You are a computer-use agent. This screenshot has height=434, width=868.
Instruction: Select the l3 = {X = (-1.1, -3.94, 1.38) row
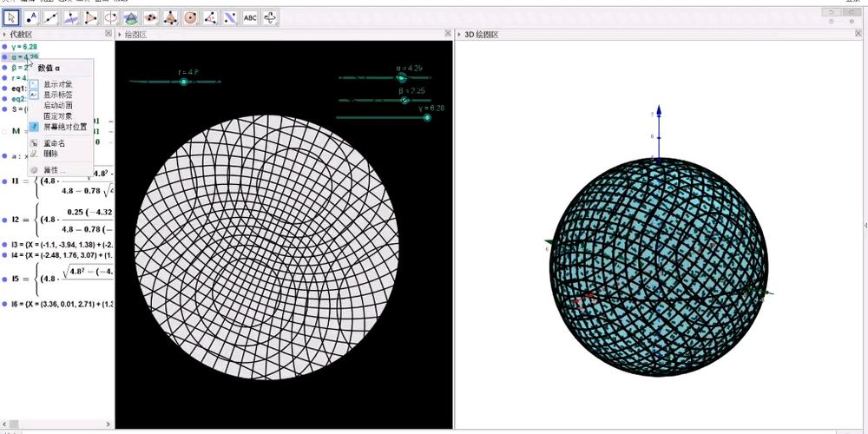[x=62, y=244]
